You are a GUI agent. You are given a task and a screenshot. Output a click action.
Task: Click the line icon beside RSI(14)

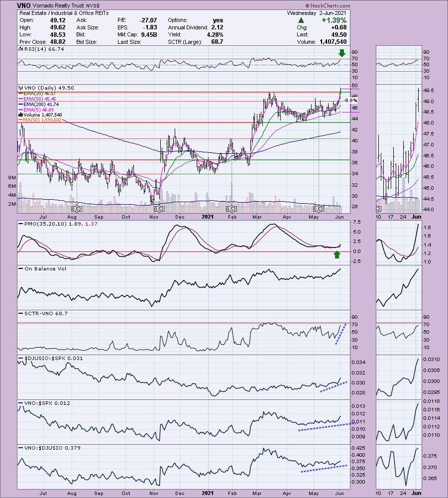pyautogui.click(x=21, y=49)
